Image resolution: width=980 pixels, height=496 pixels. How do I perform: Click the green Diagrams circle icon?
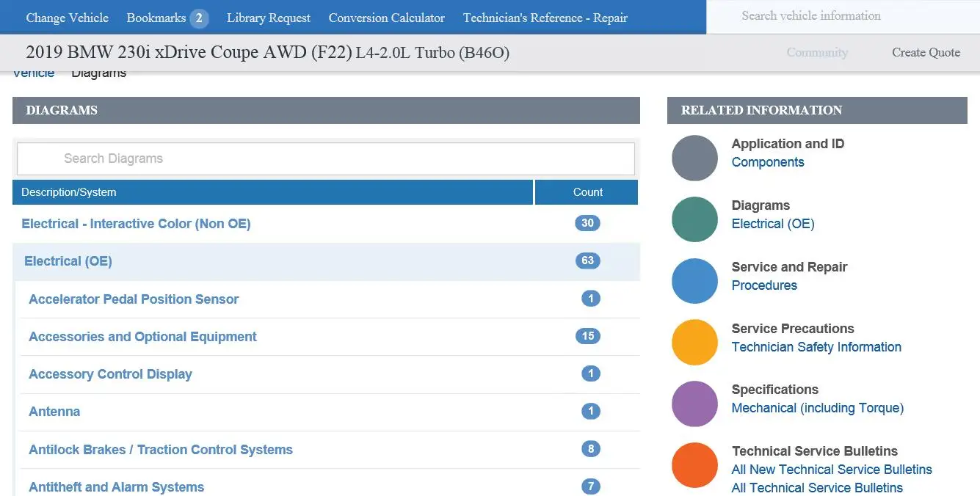[694, 219]
